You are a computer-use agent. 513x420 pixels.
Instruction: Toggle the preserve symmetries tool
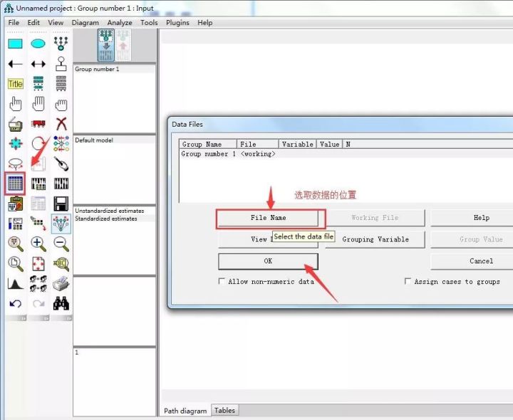pos(61,224)
